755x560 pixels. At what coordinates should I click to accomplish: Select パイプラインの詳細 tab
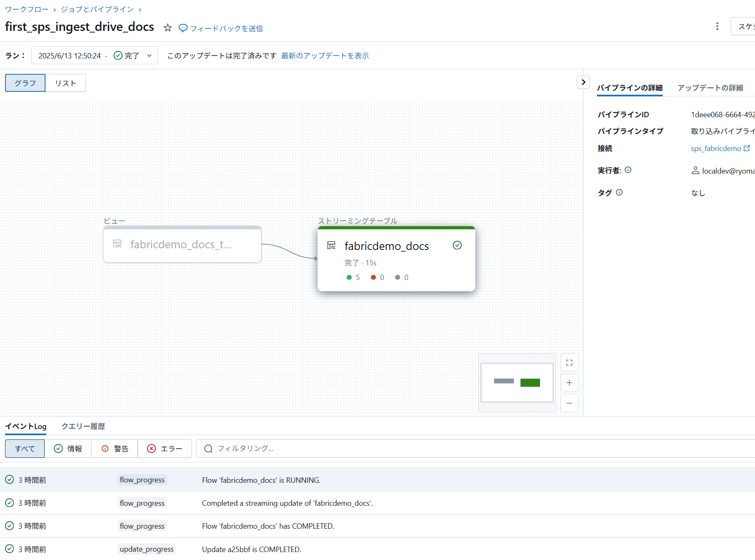tap(629, 88)
